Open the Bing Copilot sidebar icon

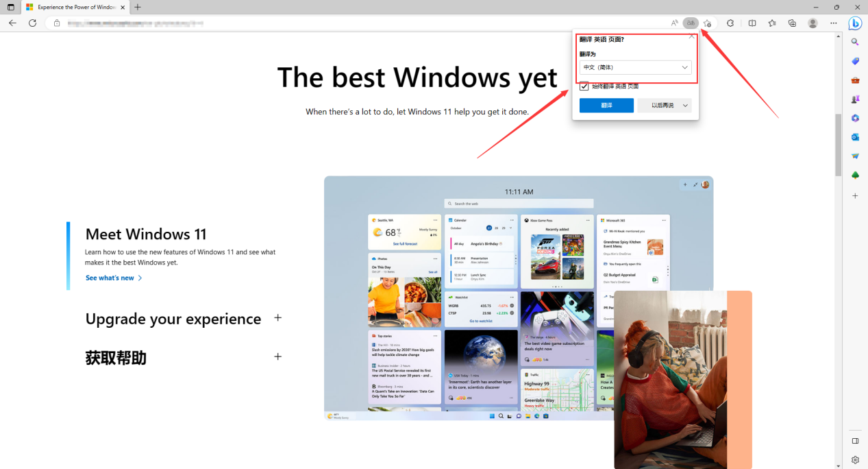click(x=855, y=23)
